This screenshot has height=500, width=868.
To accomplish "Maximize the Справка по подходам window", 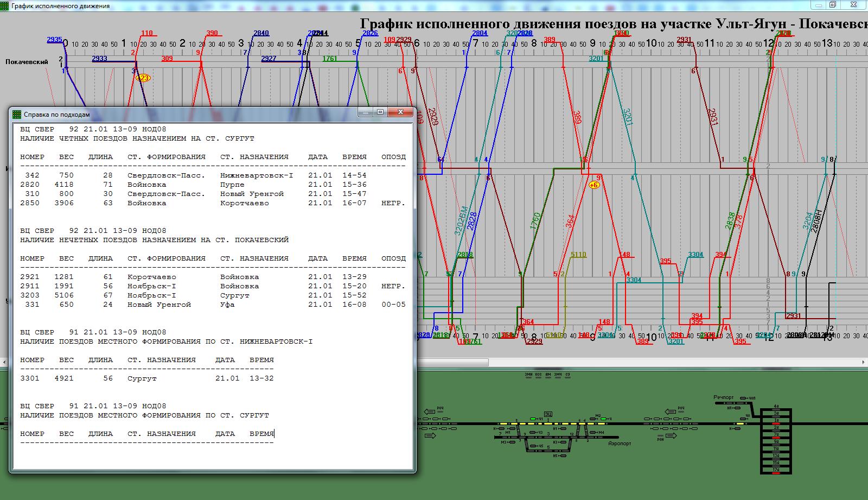I will tap(380, 112).
